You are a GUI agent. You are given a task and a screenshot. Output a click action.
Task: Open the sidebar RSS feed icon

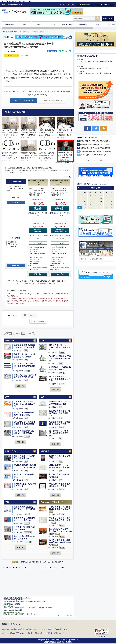tap(104, 128)
